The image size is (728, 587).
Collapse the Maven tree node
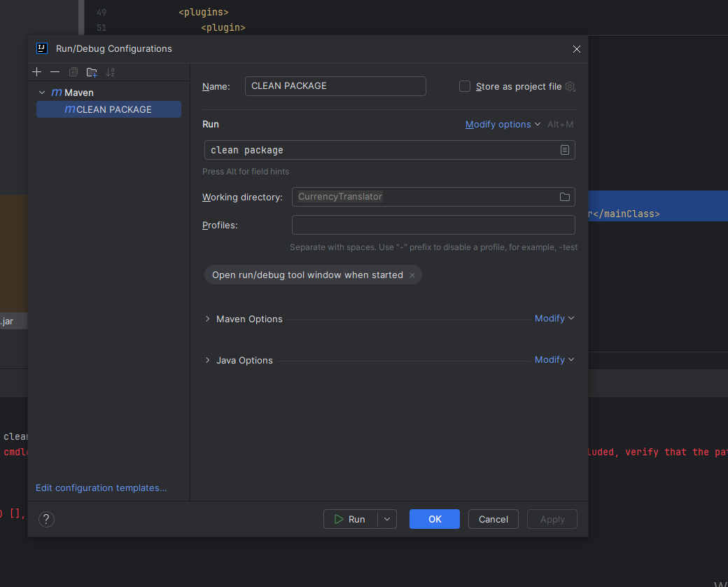click(x=42, y=92)
